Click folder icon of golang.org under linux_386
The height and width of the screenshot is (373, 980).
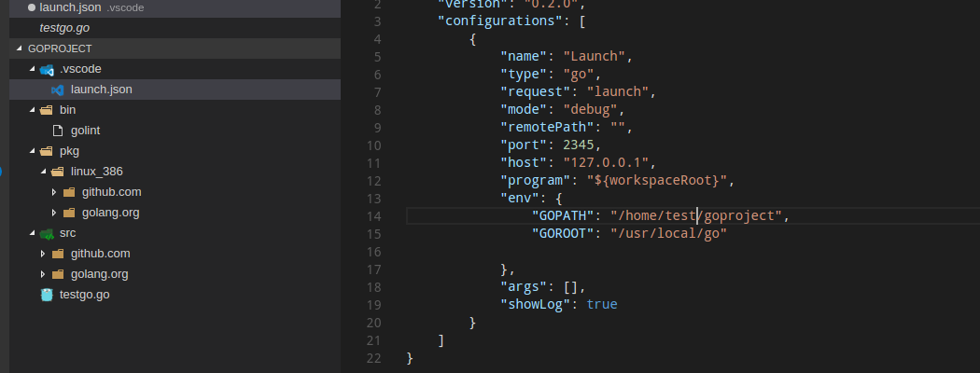tap(69, 213)
